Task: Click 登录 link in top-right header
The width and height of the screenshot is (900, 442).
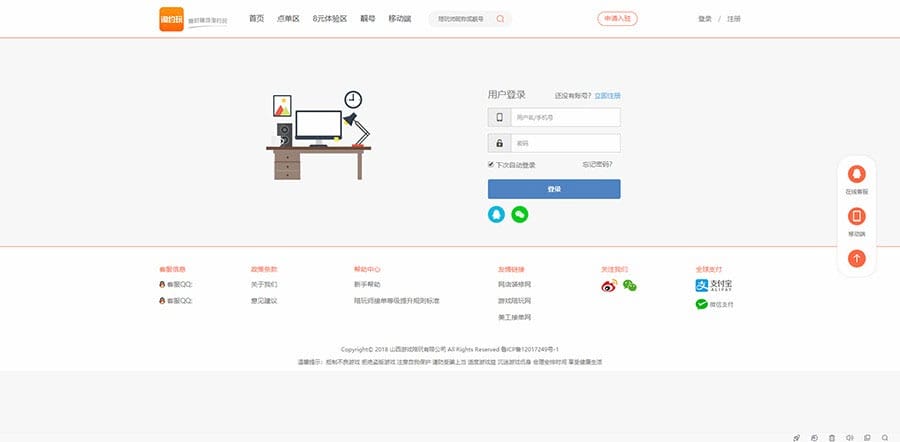Action: (705, 19)
